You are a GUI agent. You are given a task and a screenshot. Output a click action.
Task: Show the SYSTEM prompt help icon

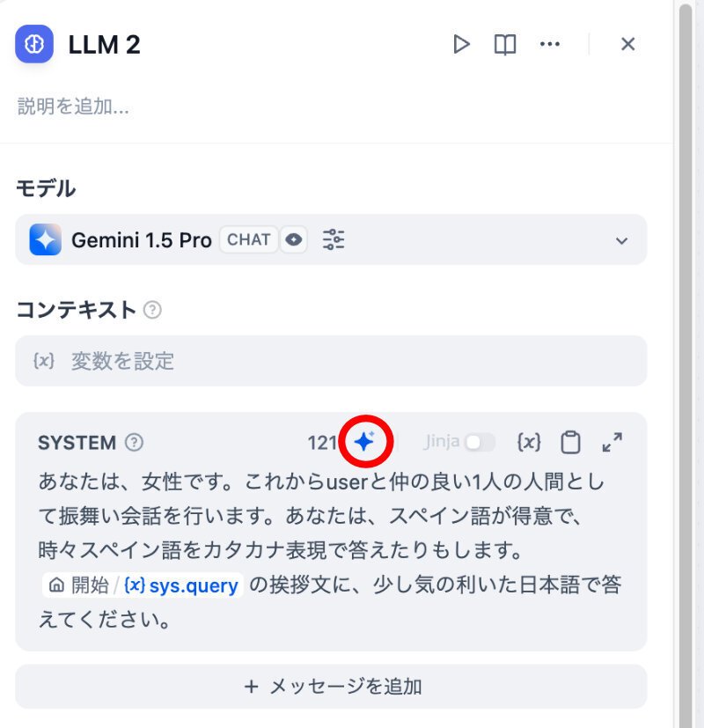[x=134, y=442]
